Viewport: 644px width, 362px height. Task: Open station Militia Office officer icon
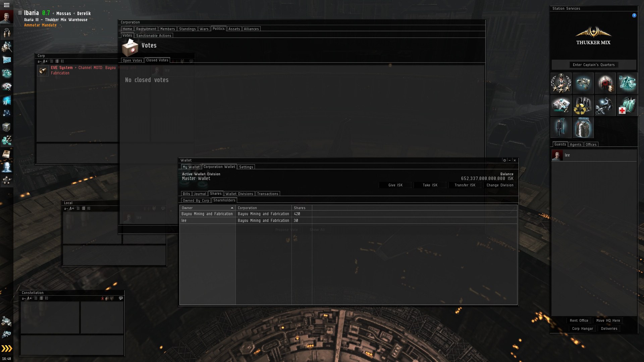[x=561, y=83]
